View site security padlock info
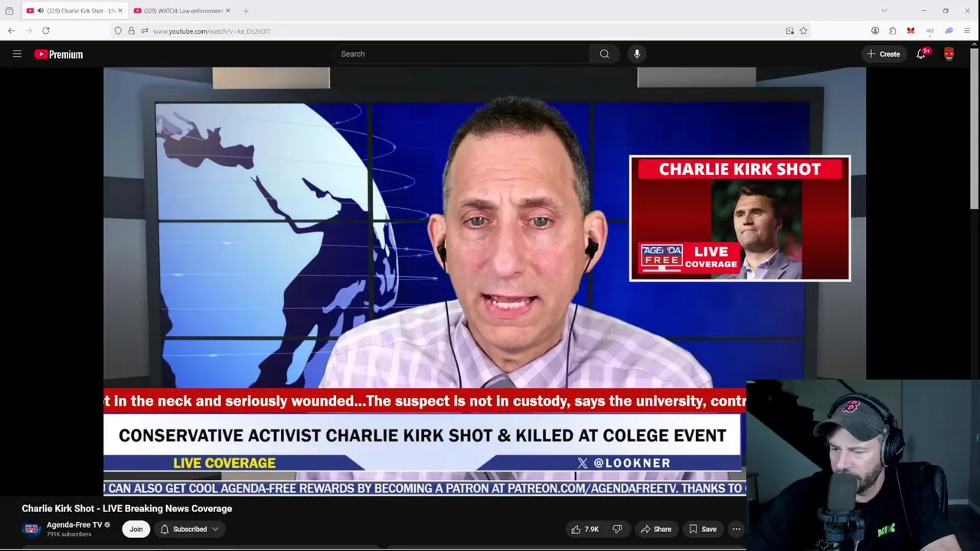This screenshot has height=551, width=980. tap(131, 31)
